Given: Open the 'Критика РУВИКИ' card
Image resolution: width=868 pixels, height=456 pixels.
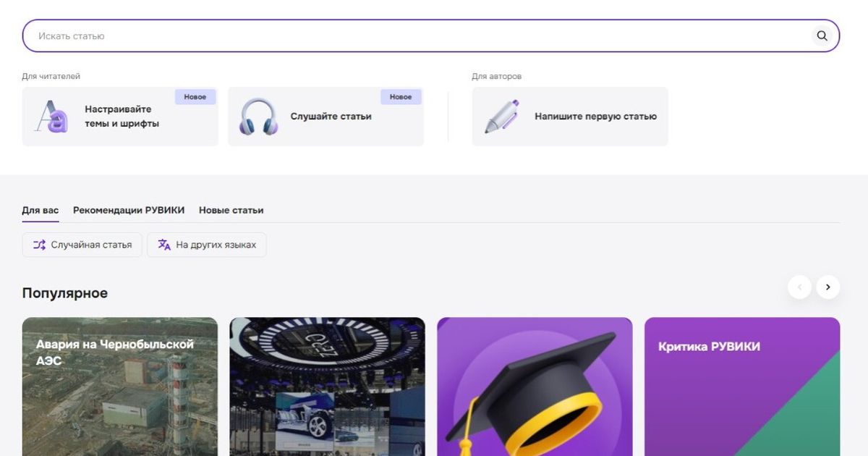Looking at the screenshot, I should [x=742, y=387].
